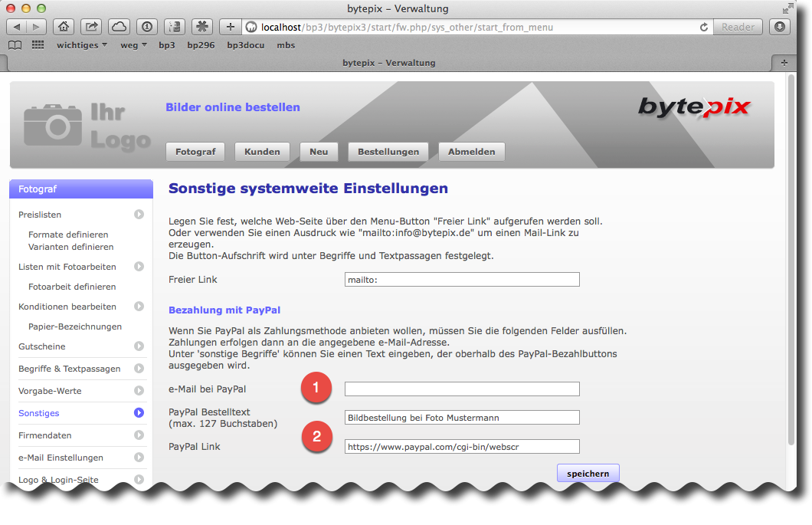Focus the Safari address bar
Image resolution: width=812 pixels, height=525 pixels.
point(476,27)
